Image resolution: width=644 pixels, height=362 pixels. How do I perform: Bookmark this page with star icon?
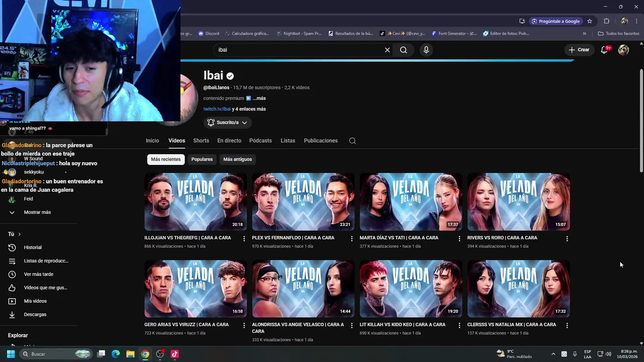pyautogui.click(x=590, y=21)
